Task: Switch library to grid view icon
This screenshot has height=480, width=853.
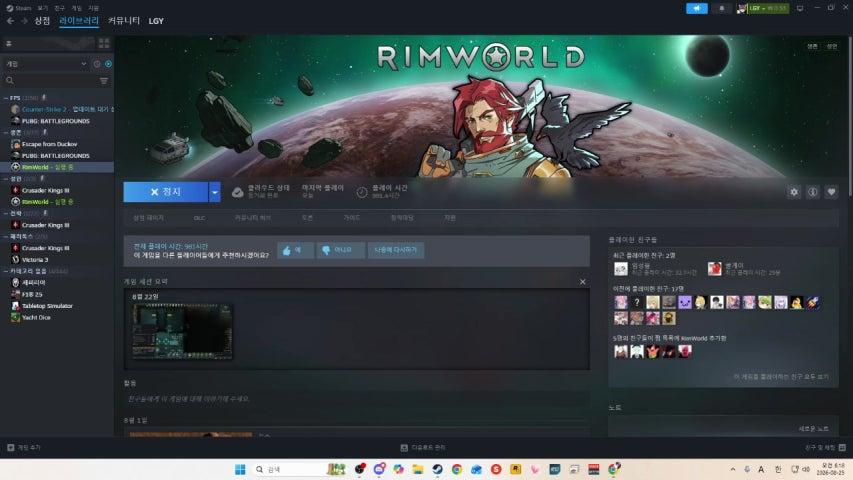Action: [104, 43]
